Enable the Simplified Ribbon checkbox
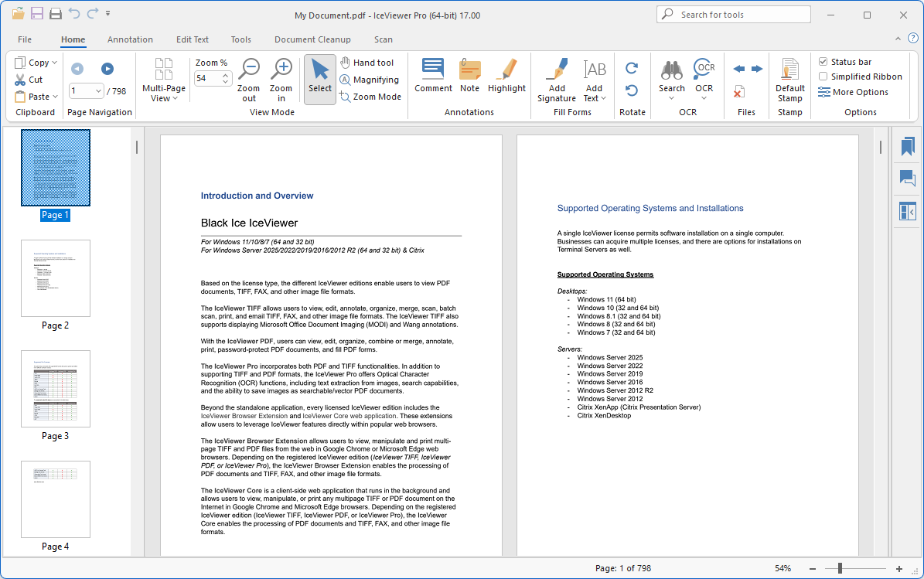The image size is (924, 579). 823,77
